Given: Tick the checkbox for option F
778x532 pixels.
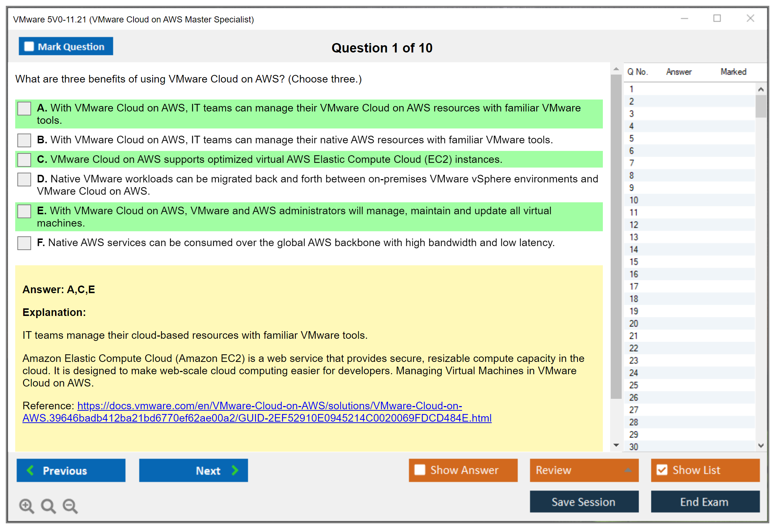Looking at the screenshot, I should coord(24,243).
